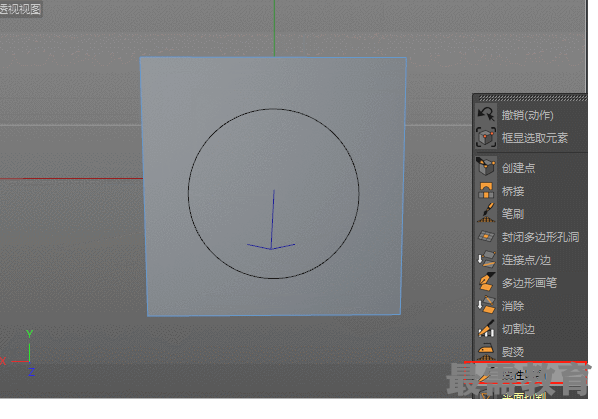Click the 框显选取元素 cube icon

coord(486,137)
